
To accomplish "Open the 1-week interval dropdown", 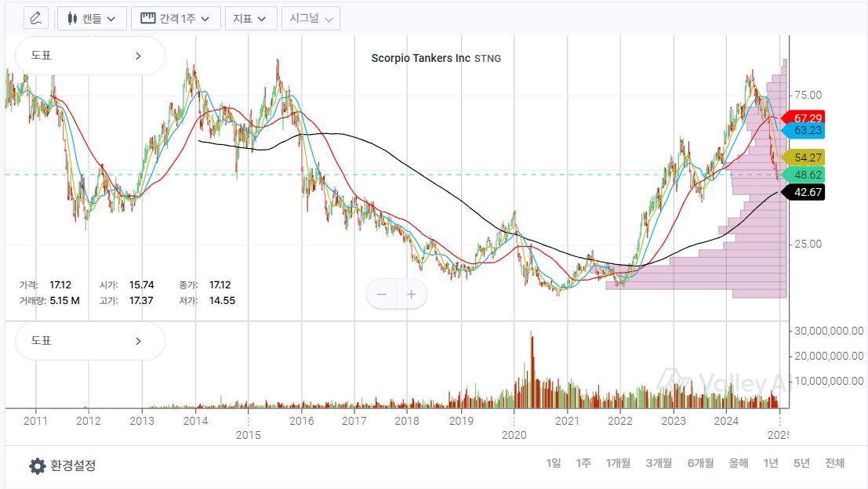I will (x=175, y=18).
